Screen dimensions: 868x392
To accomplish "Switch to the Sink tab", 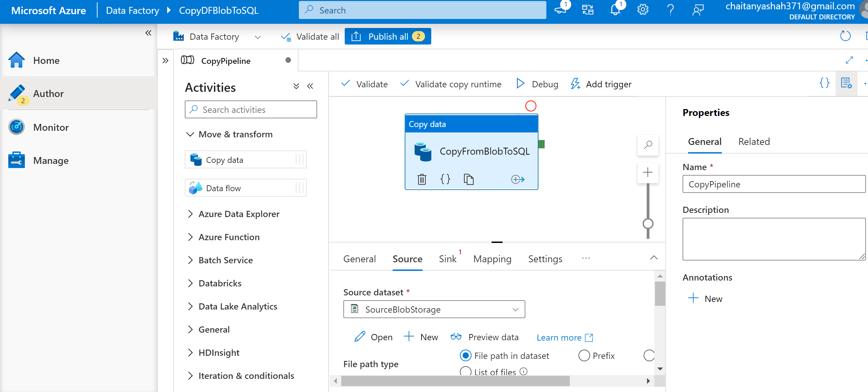I will (x=447, y=259).
